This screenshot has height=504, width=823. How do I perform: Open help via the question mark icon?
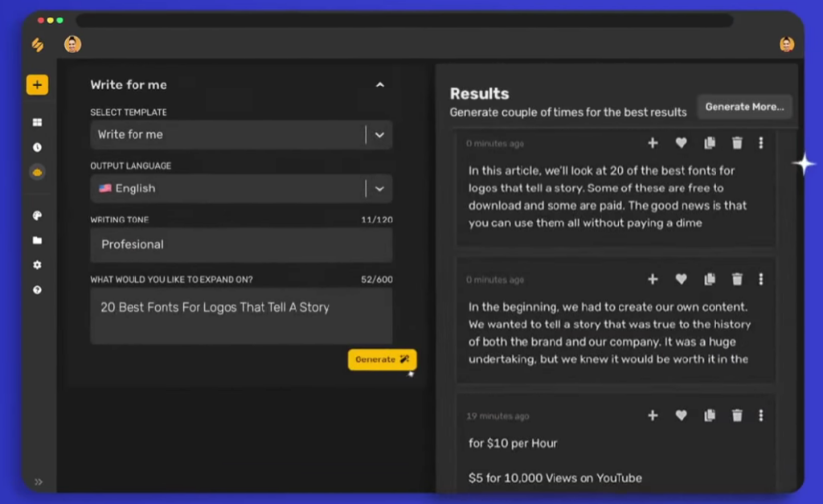tap(37, 290)
